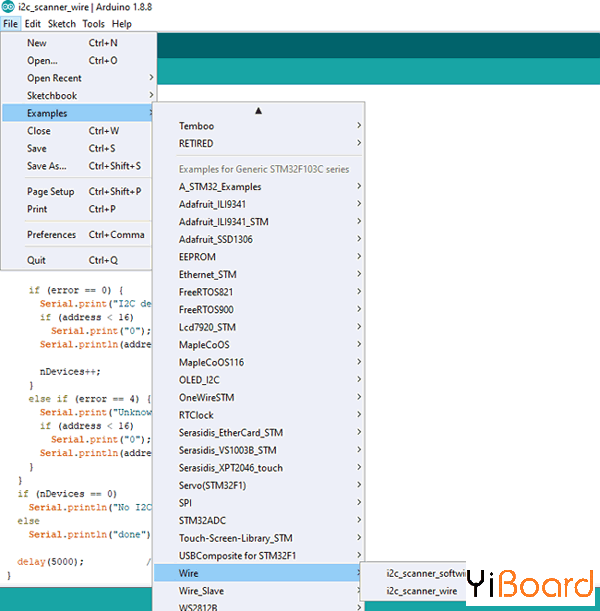The image size is (600, 611).
Task: Expand the Open Recent submenu
Action: [x=54, y=78]
